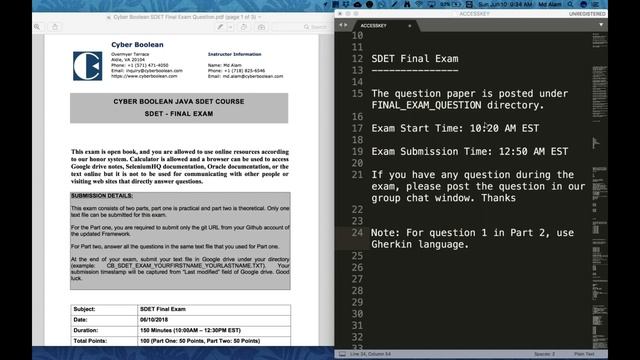Click the 'Exam Start Time: 10:20 AM EST' line
Image resolution: width=640 pixels, height=360 pixels.
[455, 128]
